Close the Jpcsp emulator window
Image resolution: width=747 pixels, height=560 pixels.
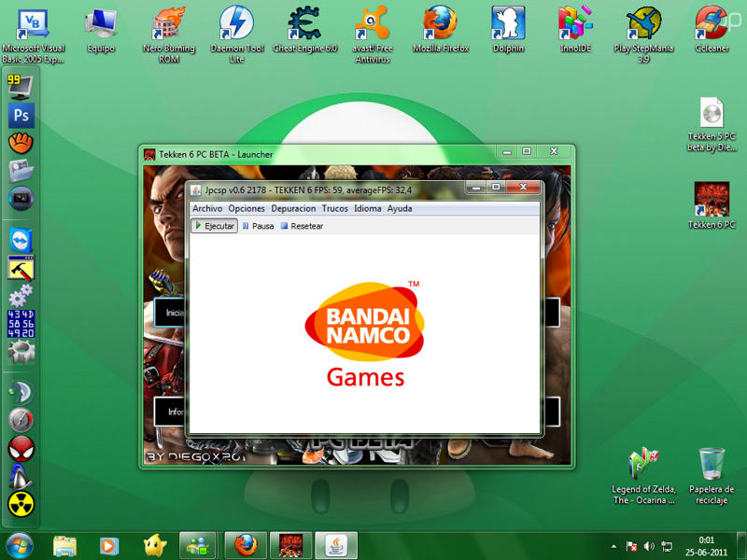click(x=523, y=188)
